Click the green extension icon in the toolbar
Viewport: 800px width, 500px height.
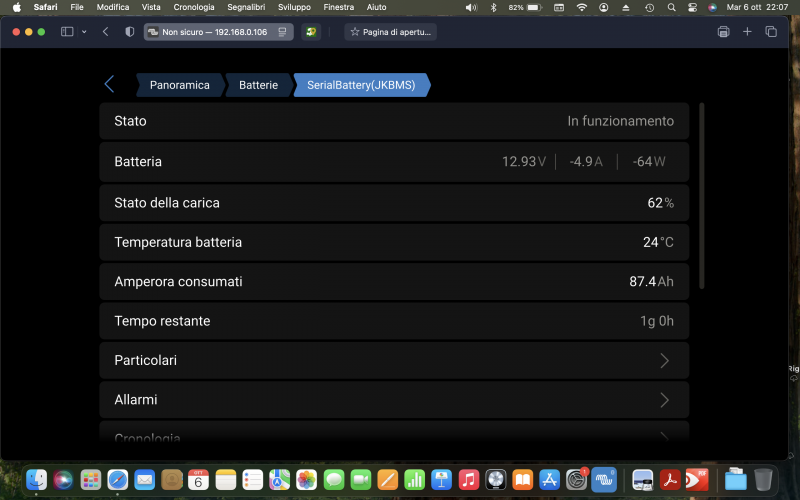pyautogui.click(x=311, y=32)
